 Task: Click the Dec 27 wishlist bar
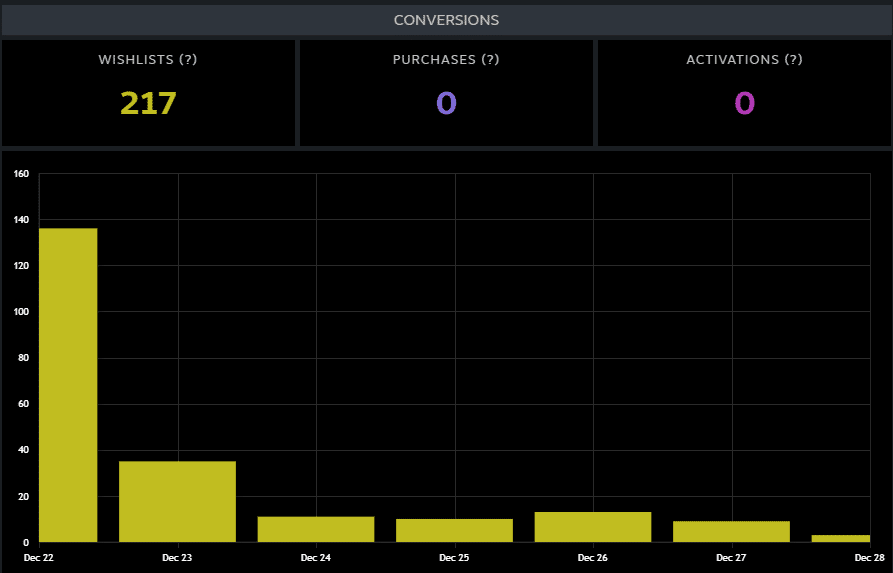731,531
